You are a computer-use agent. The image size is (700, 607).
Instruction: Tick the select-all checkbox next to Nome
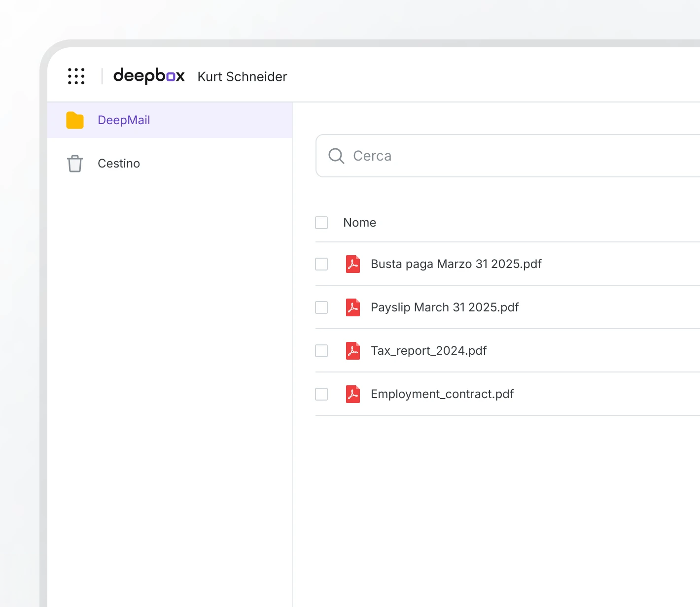(321, 223)
